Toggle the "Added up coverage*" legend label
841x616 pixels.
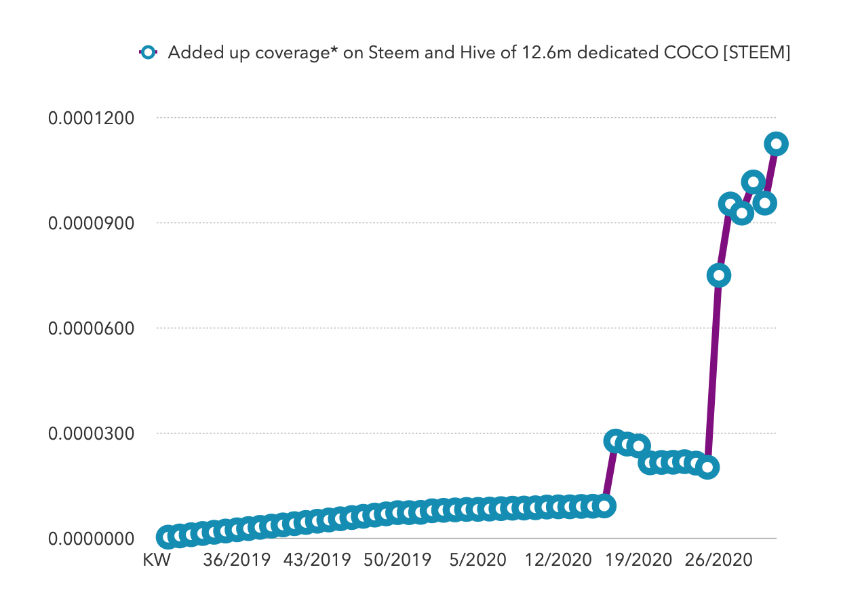479,53
